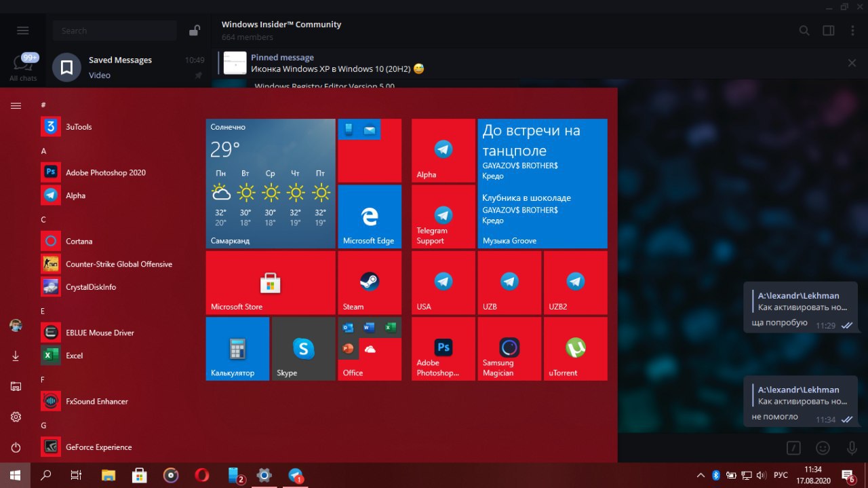868x488 pixels.
Task: Jump to letter section F header
Action: tap(43, 379)
